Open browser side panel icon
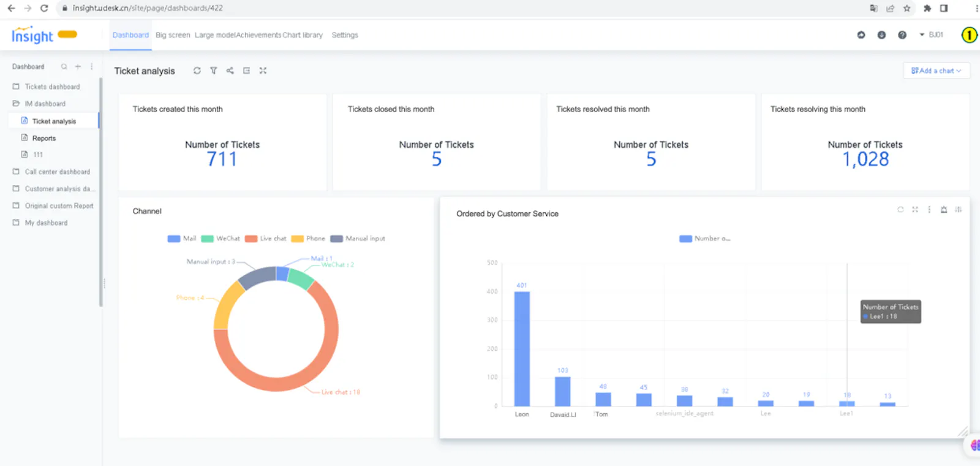Viewport: 980px width, 466px height. [944, 8]
